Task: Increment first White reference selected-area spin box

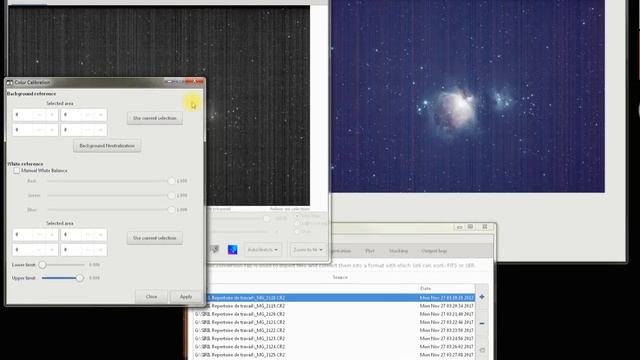Action: coord(52,235)
